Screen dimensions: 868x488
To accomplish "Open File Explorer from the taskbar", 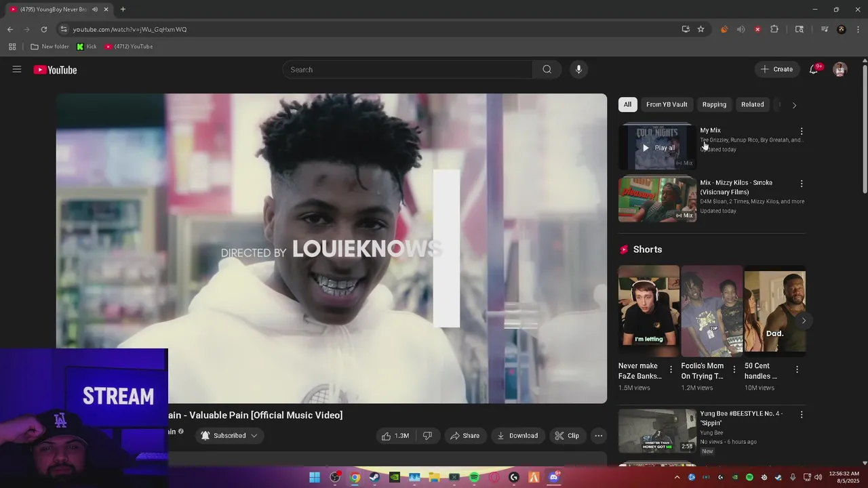I will pos(434,477).
